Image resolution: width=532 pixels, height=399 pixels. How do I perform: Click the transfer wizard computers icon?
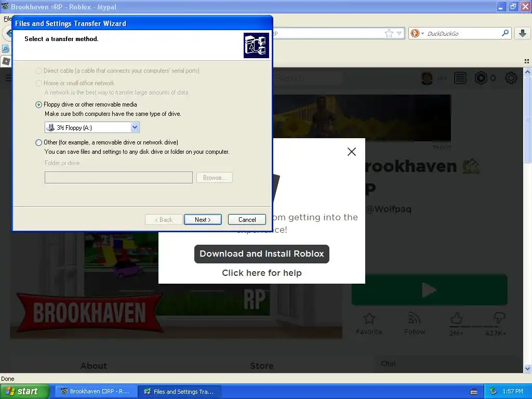point(256,46)
